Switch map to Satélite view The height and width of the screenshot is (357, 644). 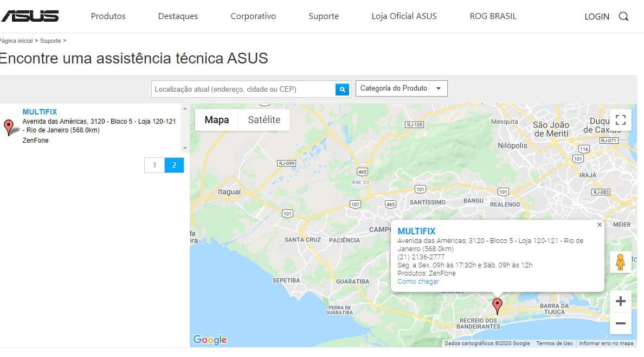pyautogui.click(x=264, y=120)
